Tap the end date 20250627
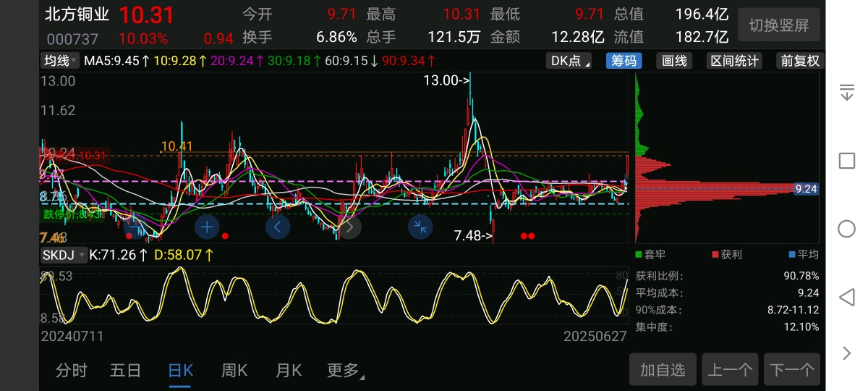The height and width of the screenshot is (391, 868). 595,337
